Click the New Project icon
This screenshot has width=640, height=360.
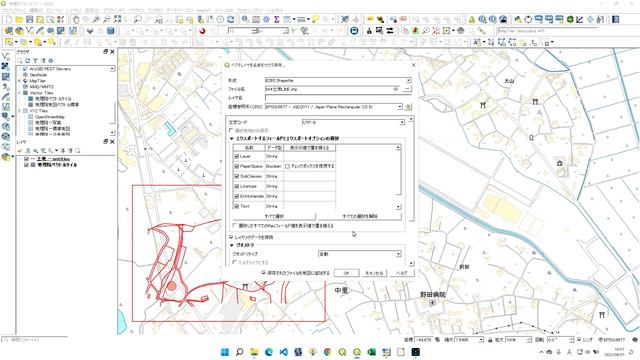[9, 19]
